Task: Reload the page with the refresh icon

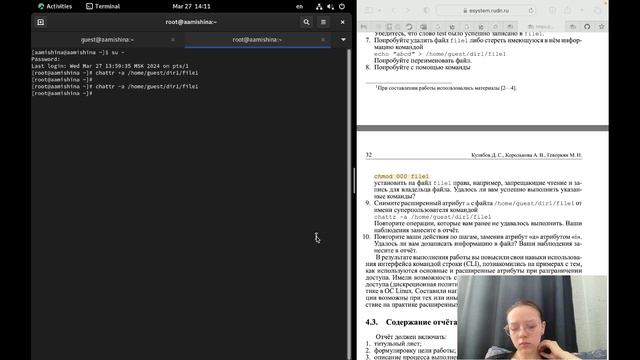Action: [531, 11]
